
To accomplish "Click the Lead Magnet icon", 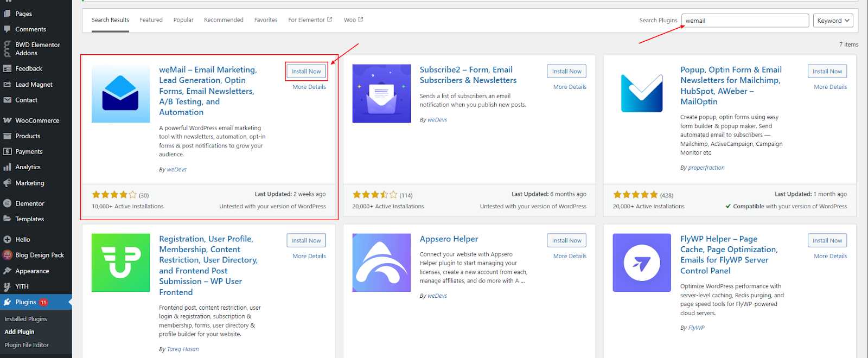I will pyautogui.click(x=7, y=85).
